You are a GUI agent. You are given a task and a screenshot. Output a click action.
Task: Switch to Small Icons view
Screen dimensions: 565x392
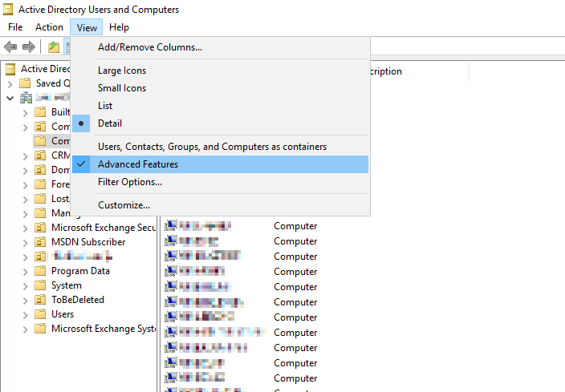click(x=220, y=88)
